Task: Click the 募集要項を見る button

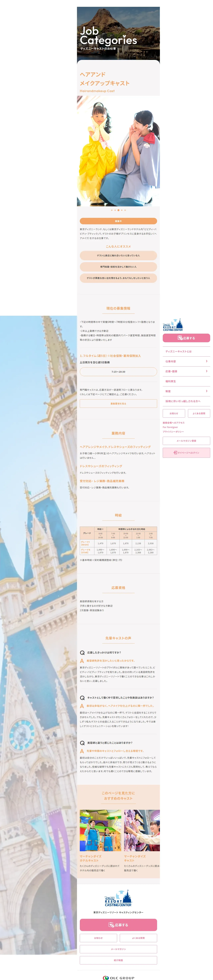Action: 118,404
